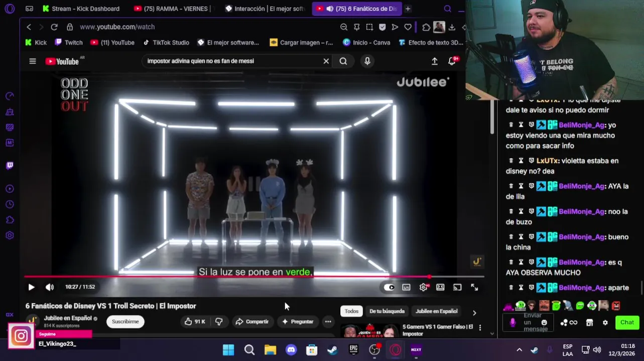Viewport: 644px width, 361px height.
Task: Click the zoom-out magnifier in address bar
Action: click(344, 27)
